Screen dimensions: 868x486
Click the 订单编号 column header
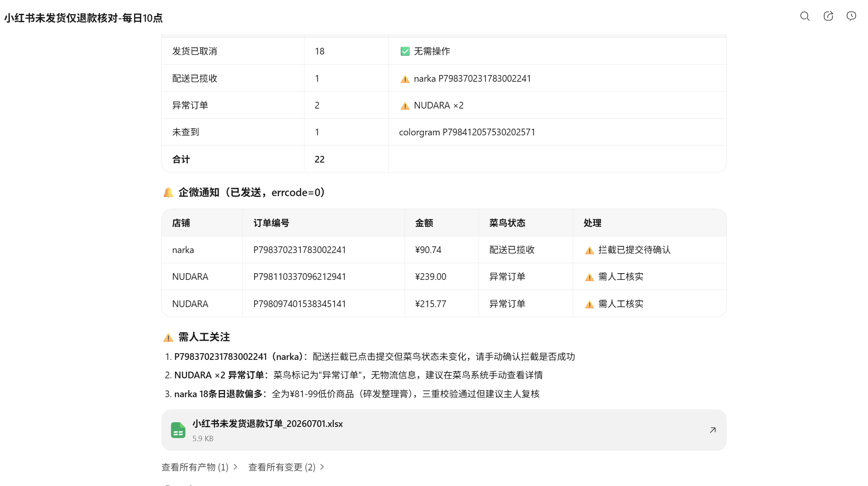[271, 223]
